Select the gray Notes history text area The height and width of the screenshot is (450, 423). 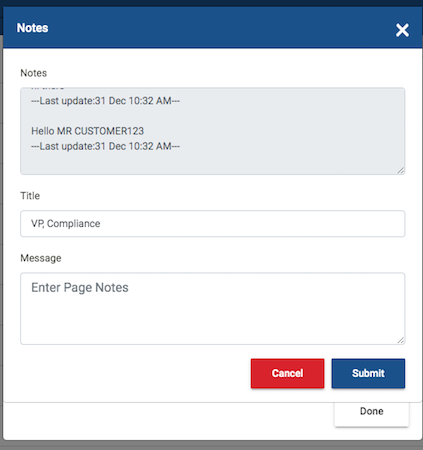(213, 131)
